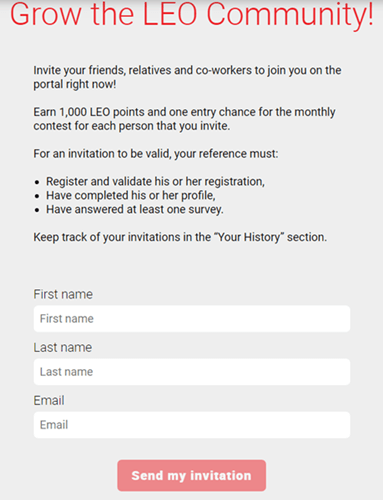This screenshot has width=383, height=500.
Task: Click the First name label above the field
Action: pos(63,294)
